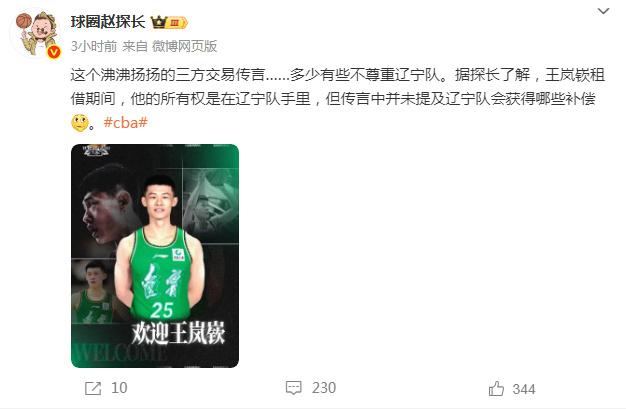Click the 3小时前 timestamp

[94, 46]
